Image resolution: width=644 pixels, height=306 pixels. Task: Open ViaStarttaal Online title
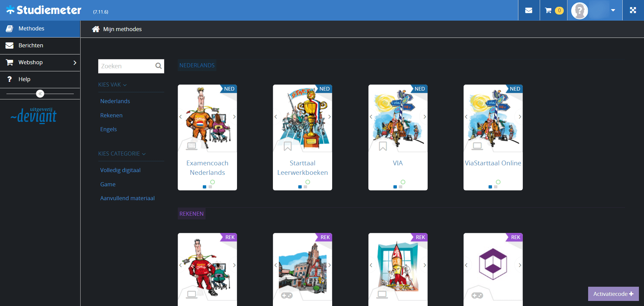click(493, 163)
